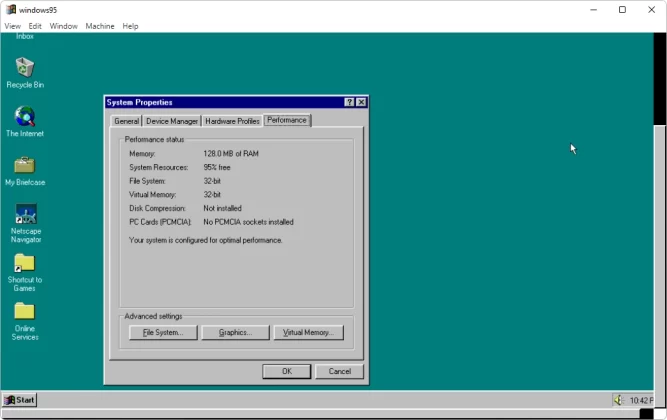667x420 pixels.
Task: Cancel the System Properties dialog
Action: pyautogui.click(x=339, y=371)
